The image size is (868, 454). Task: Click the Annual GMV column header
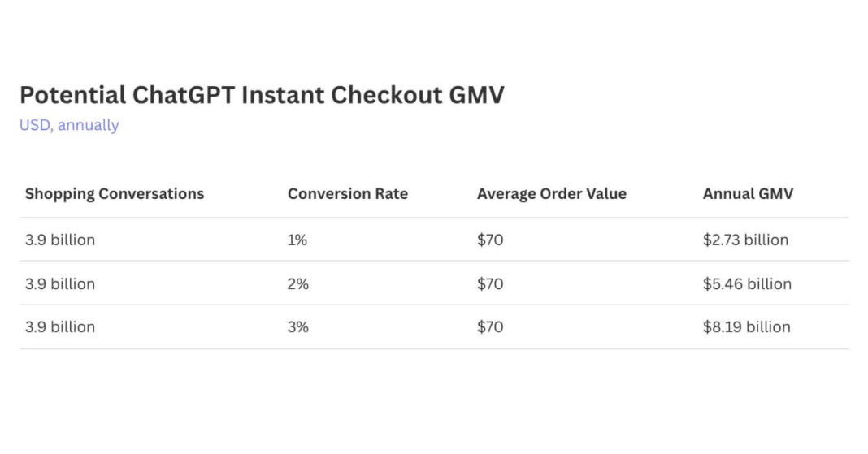pos(748,194)
